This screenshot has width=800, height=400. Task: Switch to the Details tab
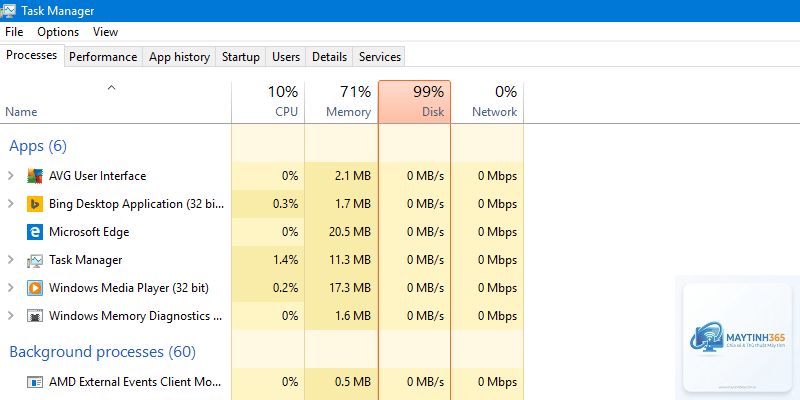tap(329, 57)
